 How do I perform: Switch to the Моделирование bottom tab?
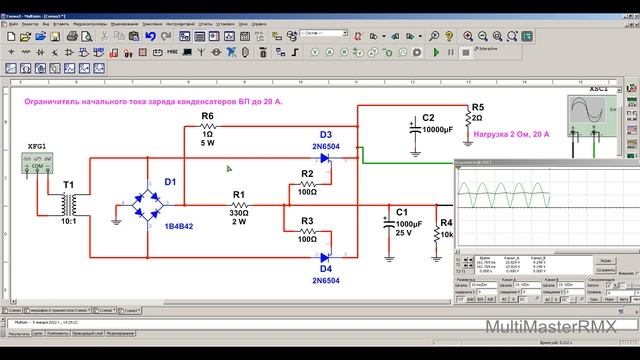pyautogui.click(x=120, y=333)
